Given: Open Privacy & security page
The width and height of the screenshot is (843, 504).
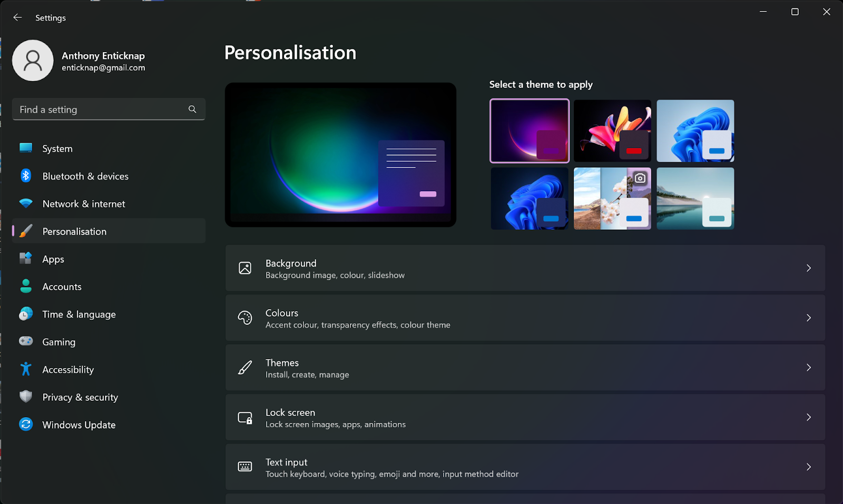Looking at the screenshot, I should click(x=109, y=397).
